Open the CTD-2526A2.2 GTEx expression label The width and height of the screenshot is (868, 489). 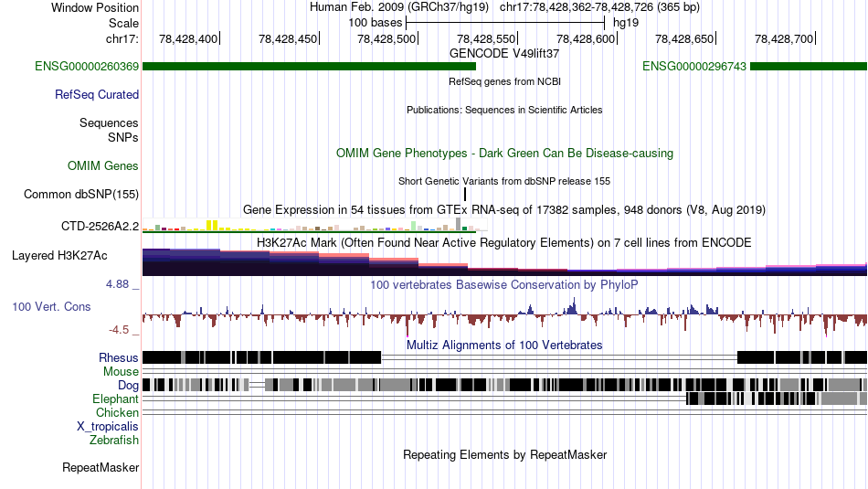pos(101,226)
